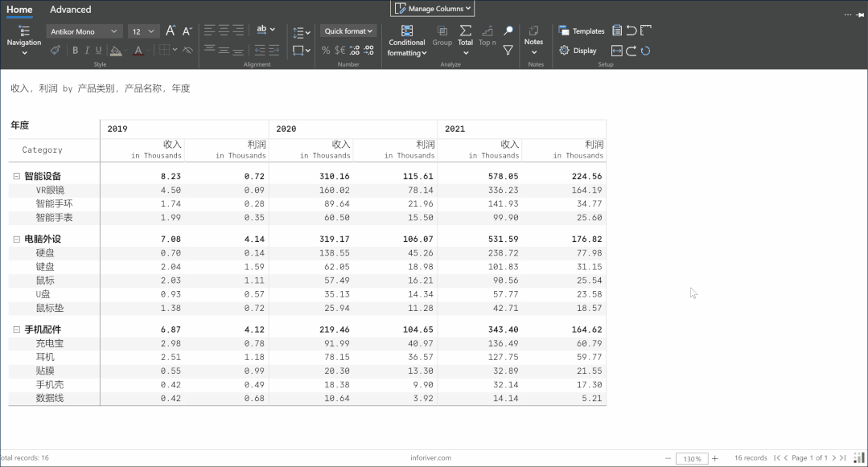868x467 pixels.
Task: Click the search magnifier icon
Action: point(508,31)
